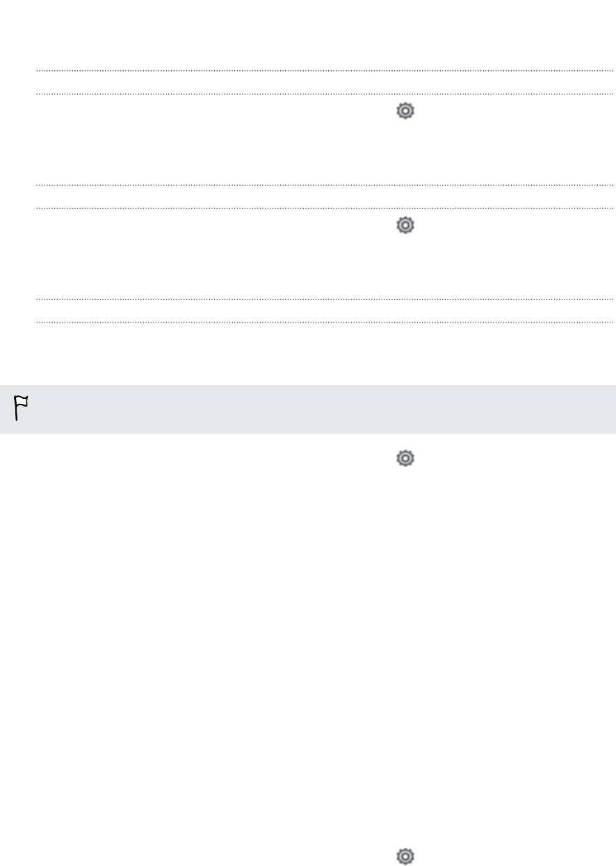The width and height of the screenshot is (616, 866).
Task: Select the upper dotted line of the second heading
Action: (x=325, y=185)
